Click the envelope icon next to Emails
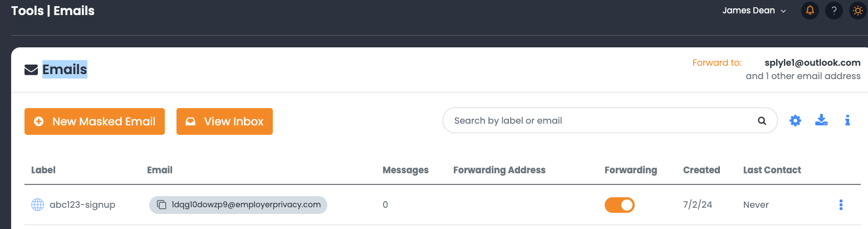Screen dimensions: 868x229 (x=31, y=70)
